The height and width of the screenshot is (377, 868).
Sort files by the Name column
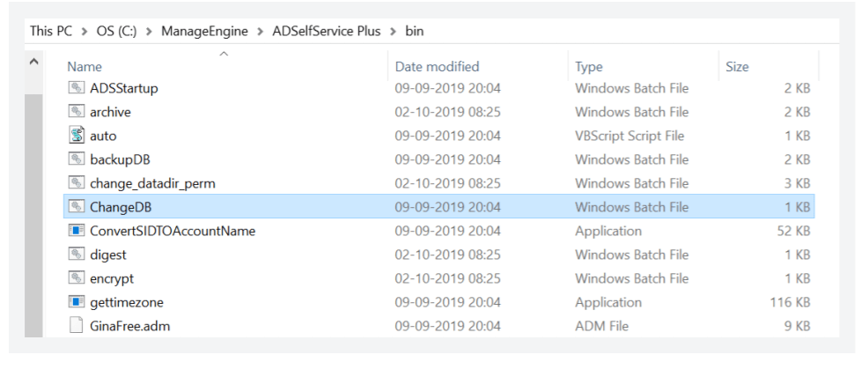[85, 66]
